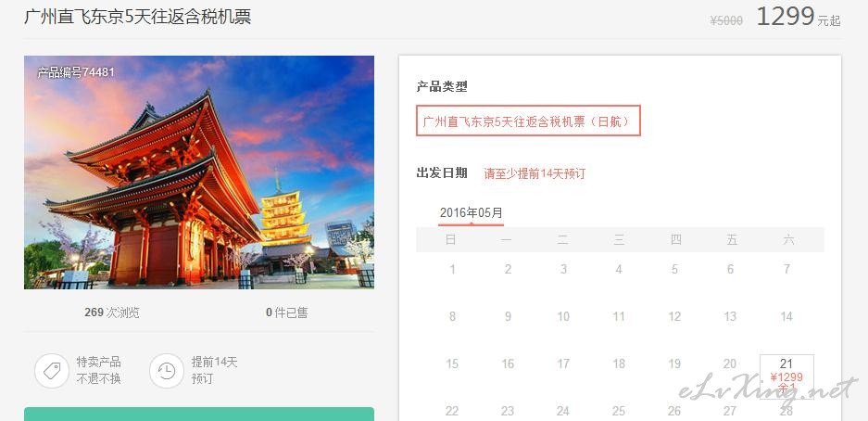The width and height of the screenshot is (868, 421).
Task: Click the 269 次浏览 view count
Action: pyautogui.click(x=112, y=313)
